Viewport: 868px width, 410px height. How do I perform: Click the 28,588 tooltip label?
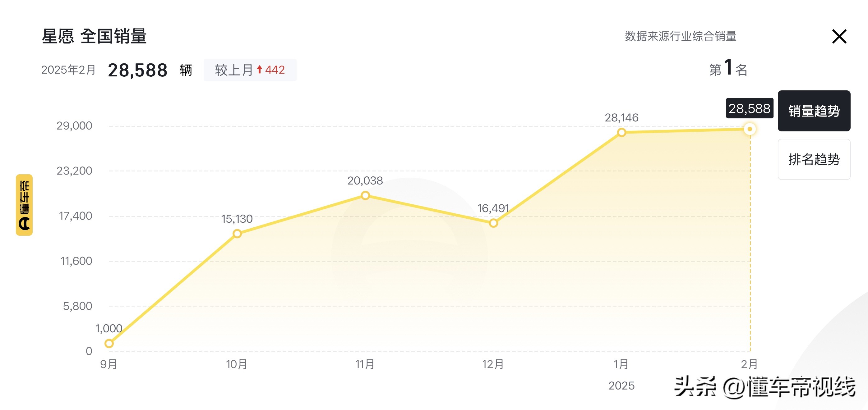749,108
